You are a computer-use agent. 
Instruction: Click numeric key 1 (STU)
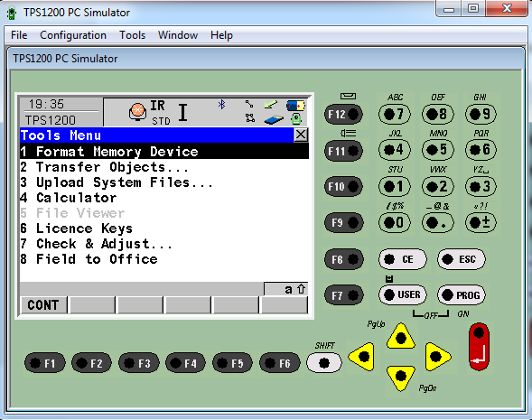pos(394,186)
